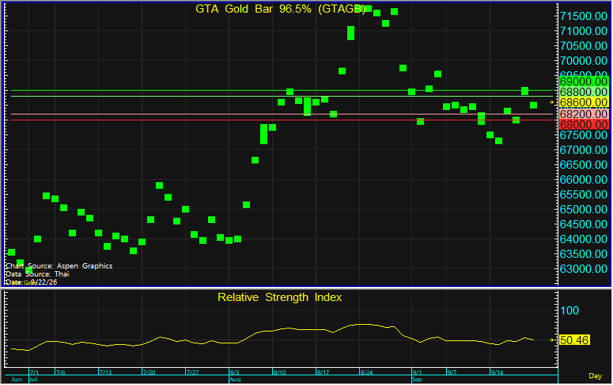Pick the 7/20 date on the time axis
Viewport: 613px width, 385px height.
149,372
